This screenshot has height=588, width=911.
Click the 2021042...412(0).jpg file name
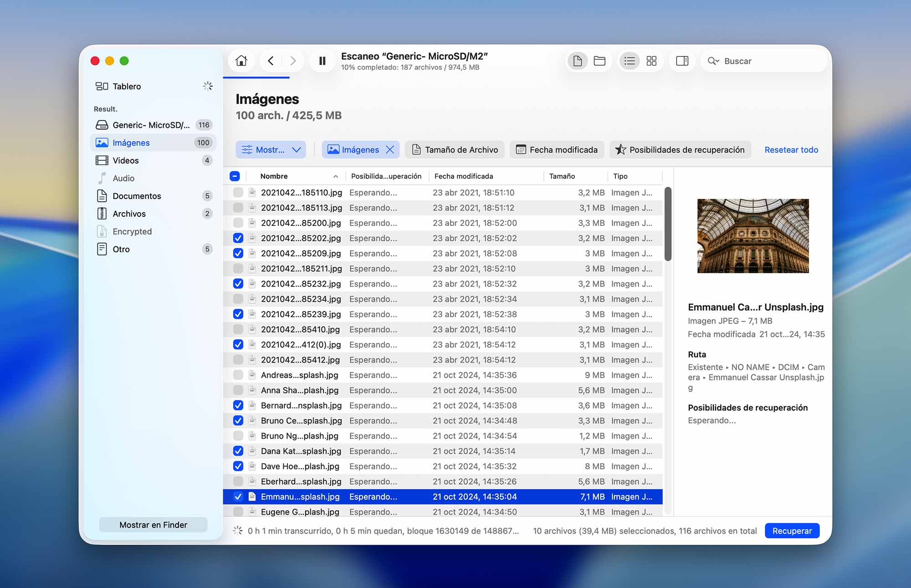pos(301,345)
